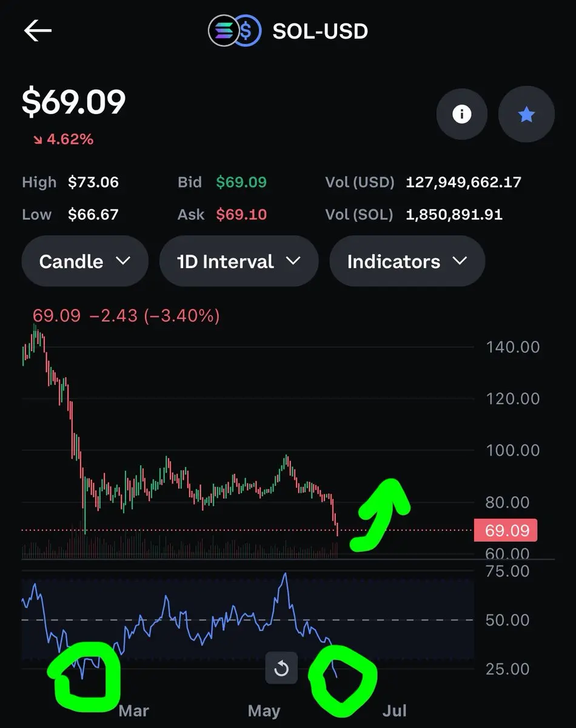Tap the Ask price $69.10

[241, 214]
